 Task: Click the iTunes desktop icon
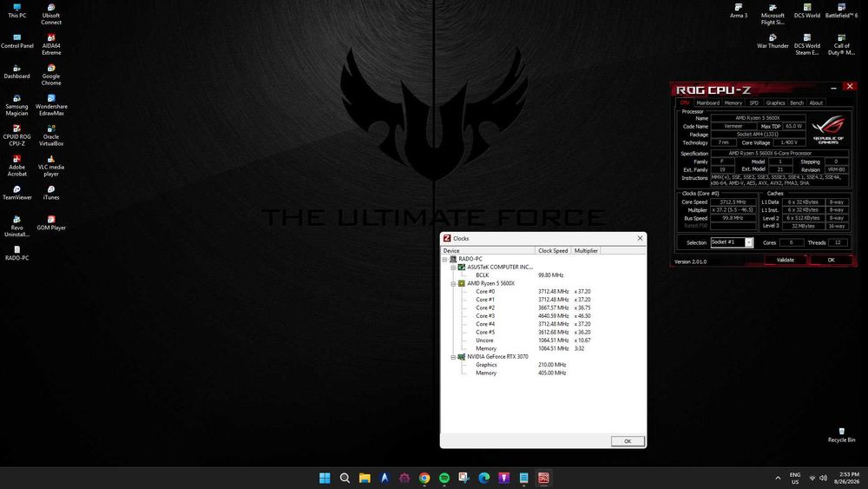tap(51, 192)
